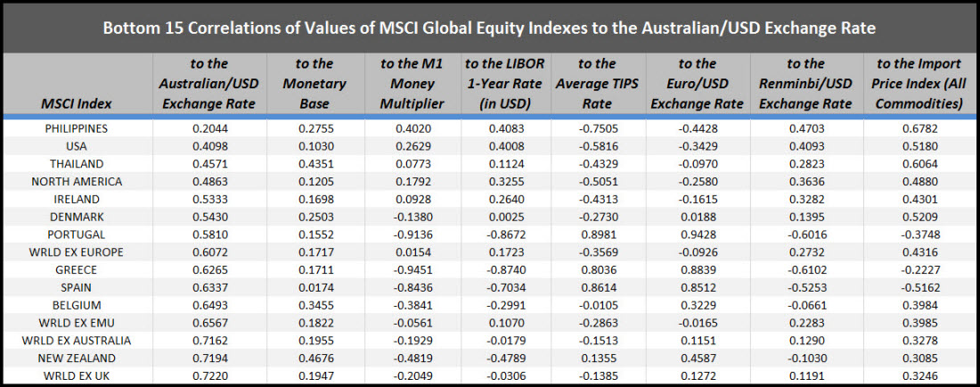Select Renminbi/USD value -0.6102 for Greece

(x=806, y=270)
